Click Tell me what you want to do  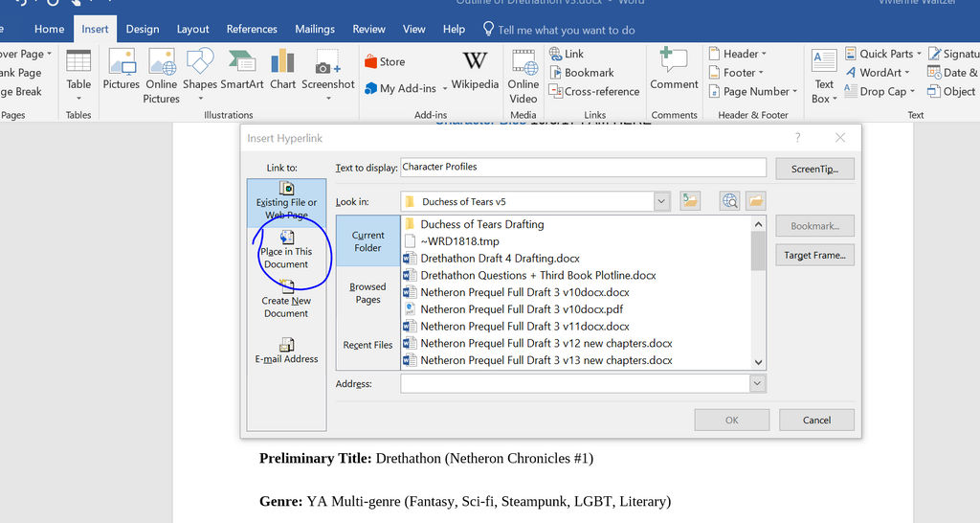(x=559, y=30)
